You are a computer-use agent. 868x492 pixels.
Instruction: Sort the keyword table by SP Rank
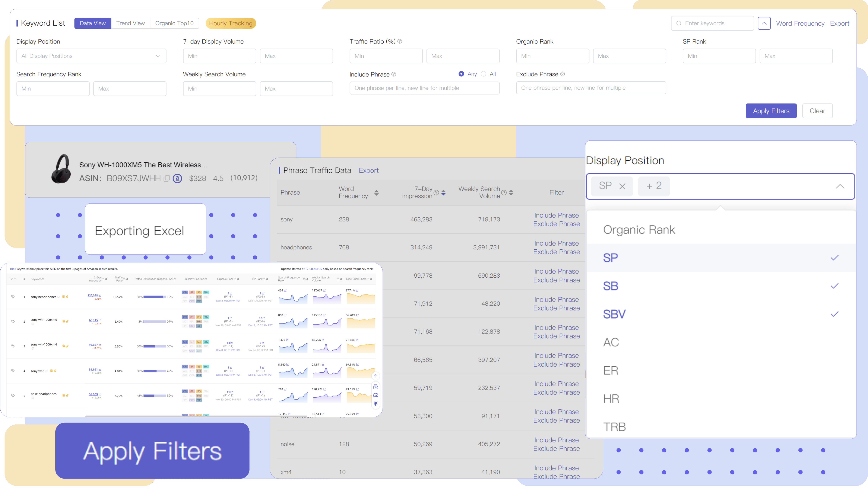(267, 279)
